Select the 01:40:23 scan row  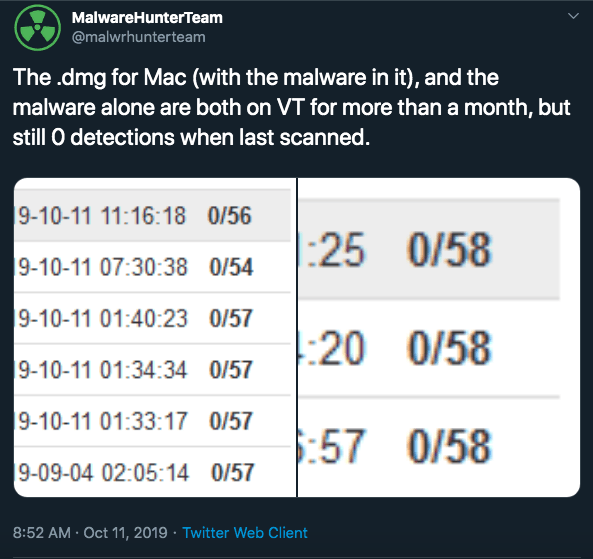(x=152, y=318)
